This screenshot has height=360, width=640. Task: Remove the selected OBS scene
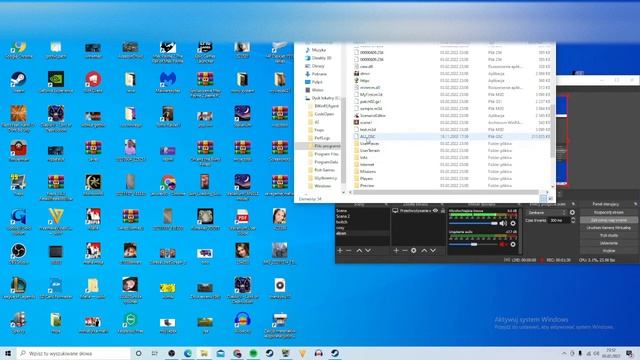(x=349, y=250)
